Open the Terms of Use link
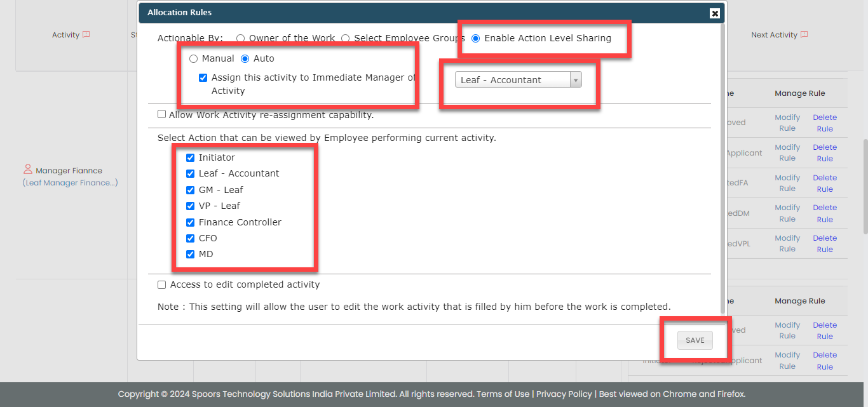The width and height of the screenshot is (868, 407). (503, 394)
